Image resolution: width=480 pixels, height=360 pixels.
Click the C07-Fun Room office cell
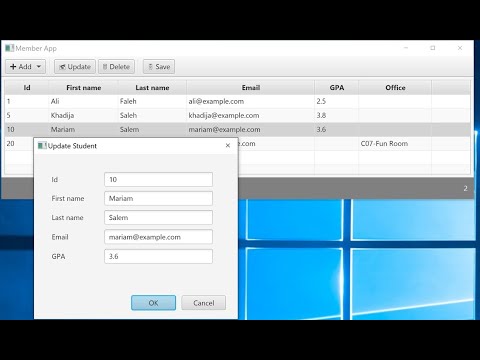(x=395, y=144)
